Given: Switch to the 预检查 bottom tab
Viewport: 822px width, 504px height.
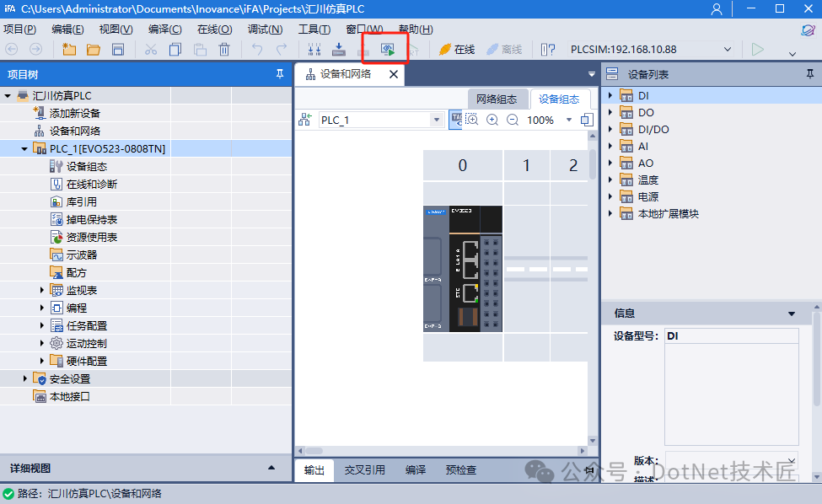Looking at the screenshot, I should pyautogui.click(x=461, y=470).
